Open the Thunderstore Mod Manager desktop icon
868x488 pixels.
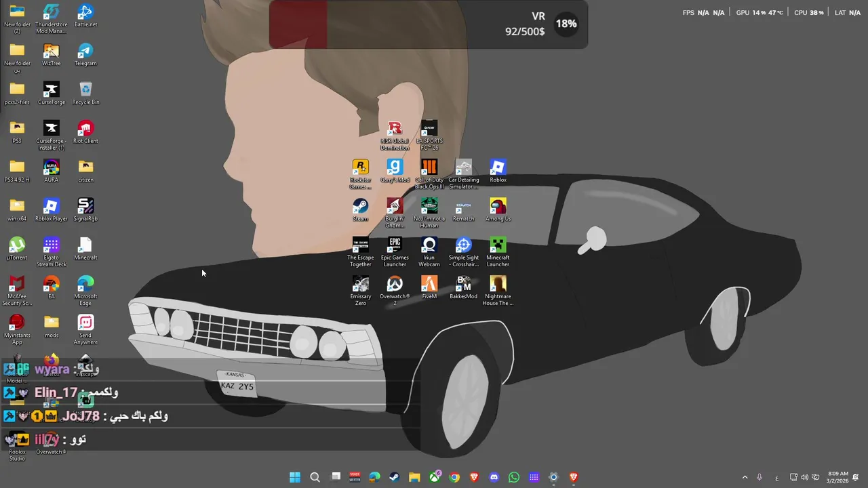coord(51,18)
